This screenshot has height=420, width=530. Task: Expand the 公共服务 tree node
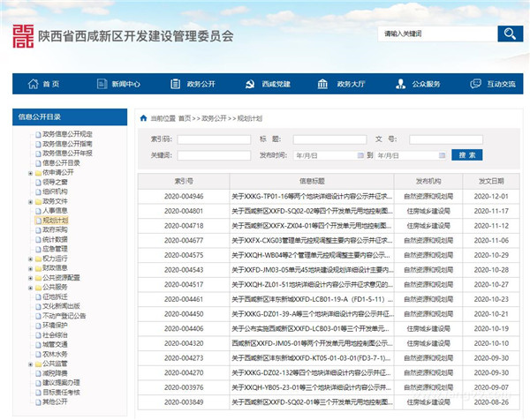30,288
